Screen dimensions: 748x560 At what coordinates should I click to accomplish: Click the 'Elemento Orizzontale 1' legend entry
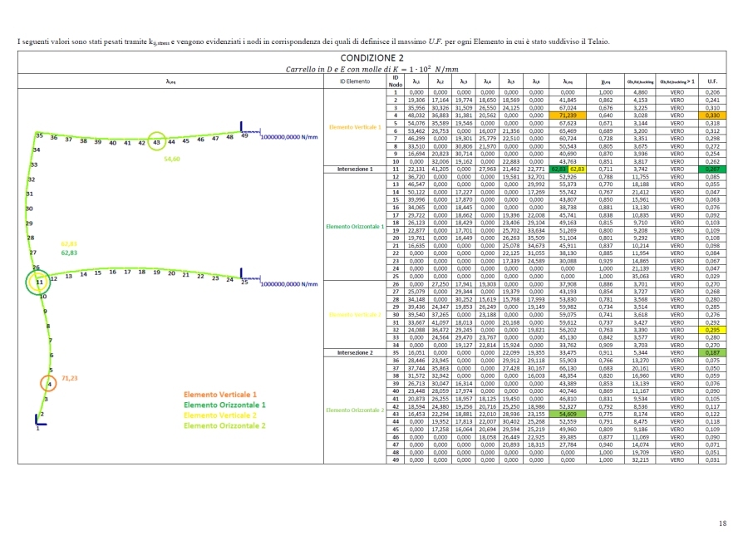pyautogui.click(x=224, y=405)
